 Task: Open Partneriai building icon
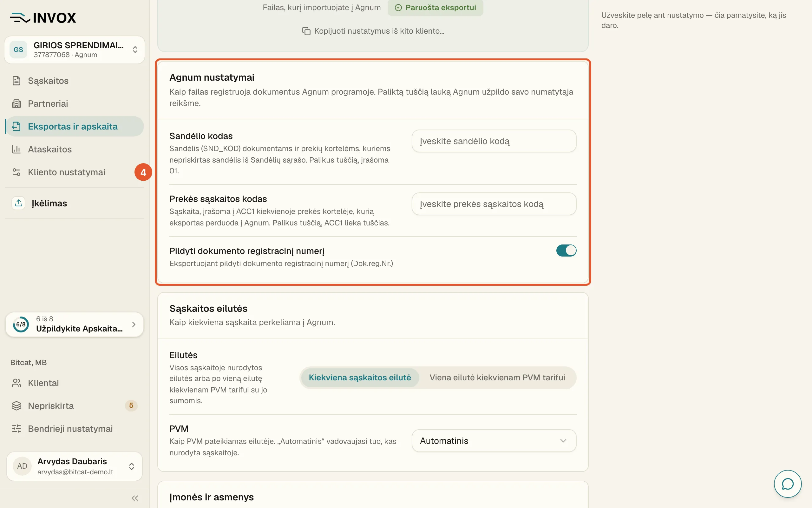pyautogui.click(x=16, y=104)
